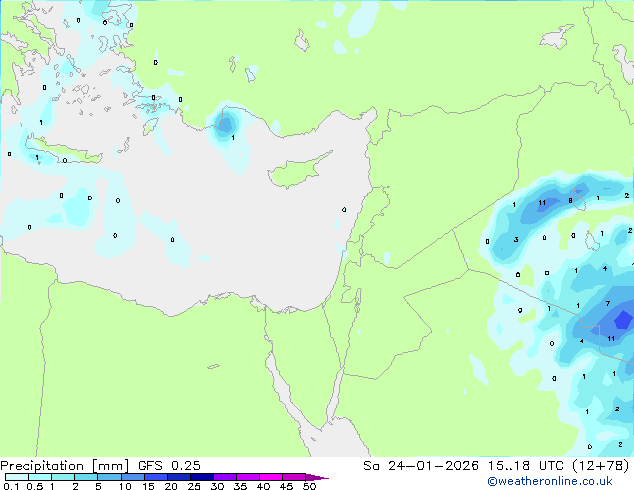This screenshot has width=634, height=490.
Task: Click the precipitation value '8' on the map
Action: 570,201
